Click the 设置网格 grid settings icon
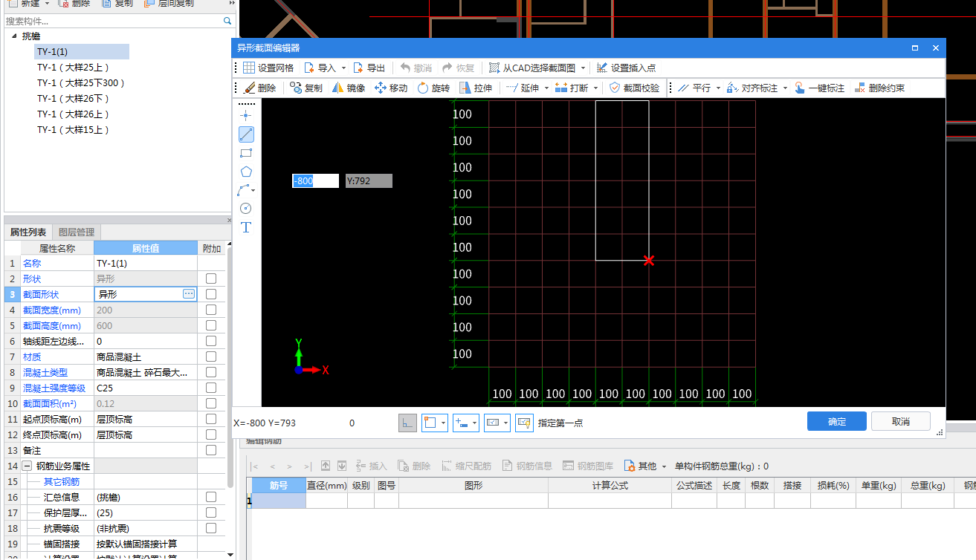This screenshot has height=560, width=976. (x=249, y=68)
